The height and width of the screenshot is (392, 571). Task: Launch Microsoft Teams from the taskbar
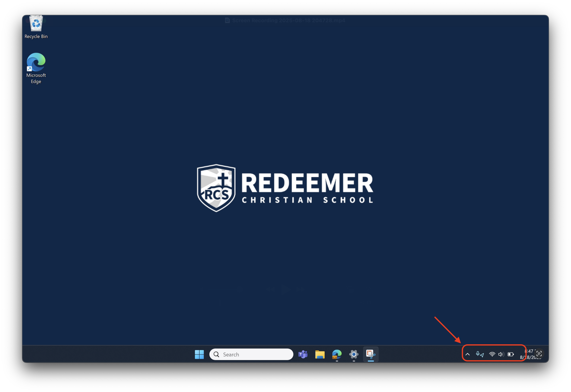click(x=303, y=354)
